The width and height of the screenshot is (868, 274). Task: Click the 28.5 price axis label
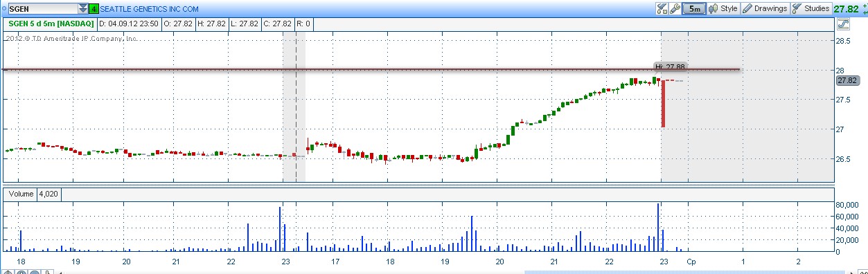coord(843,41)
